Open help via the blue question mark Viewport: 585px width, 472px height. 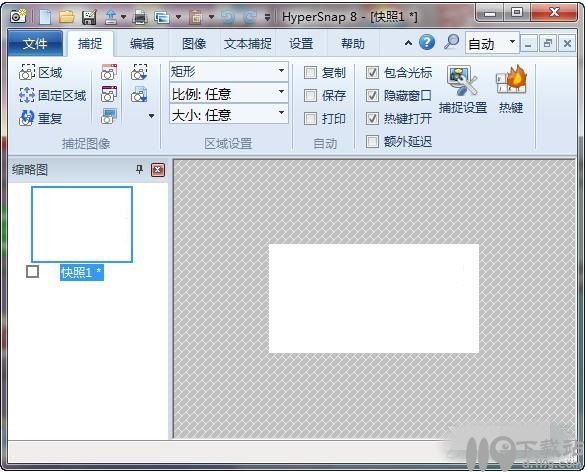[427, 43]
